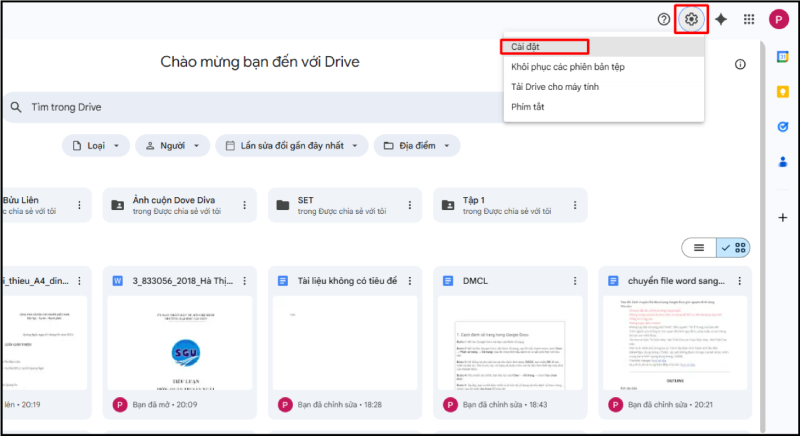Image resolution: width=800 pixels, height=436 pixels.
Task: Click the Word file icon of 3_833056_2018
Action: [117, 281]
